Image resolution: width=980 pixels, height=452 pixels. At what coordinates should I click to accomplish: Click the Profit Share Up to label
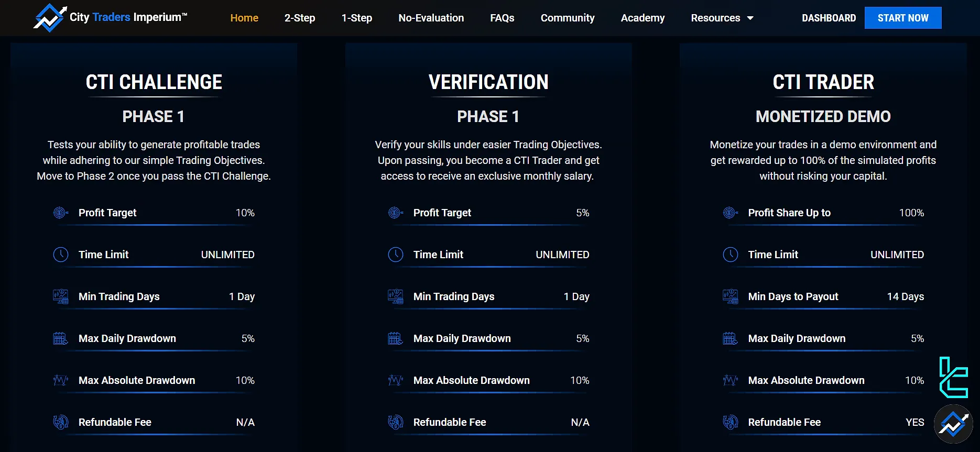tap(789, 213)
